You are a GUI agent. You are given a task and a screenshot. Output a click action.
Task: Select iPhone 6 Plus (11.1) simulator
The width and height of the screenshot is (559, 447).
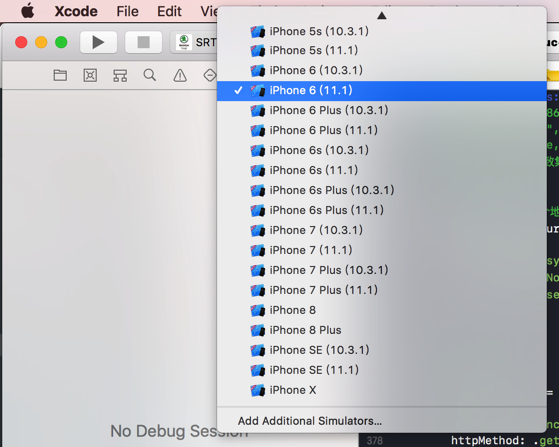point(382,130)
